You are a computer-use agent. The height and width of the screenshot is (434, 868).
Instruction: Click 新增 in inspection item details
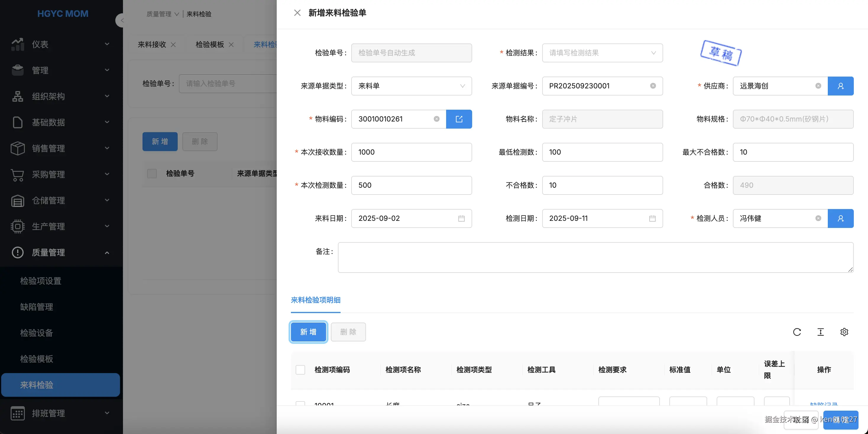pyautogui.click(x=308, y=332)
